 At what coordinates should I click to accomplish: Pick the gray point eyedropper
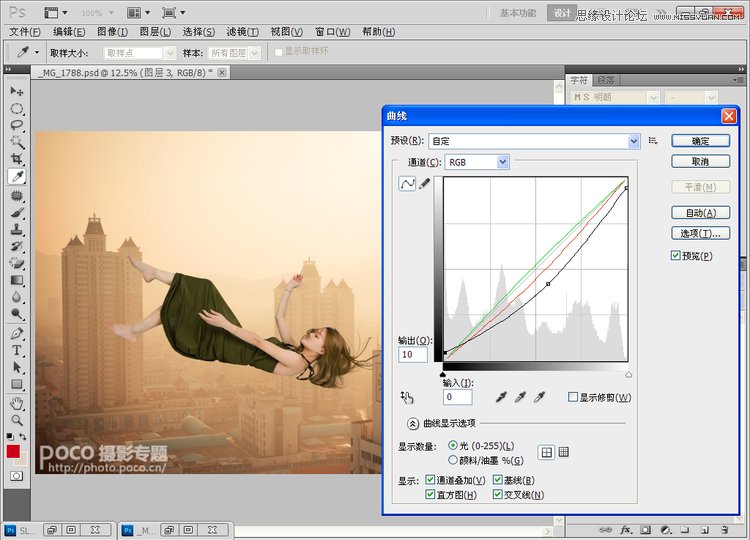(x=520, y=397)
